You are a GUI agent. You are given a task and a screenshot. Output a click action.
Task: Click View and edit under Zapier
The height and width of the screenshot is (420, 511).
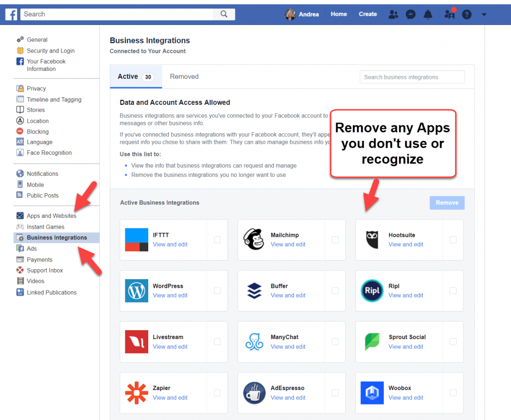tap(170, 398)
